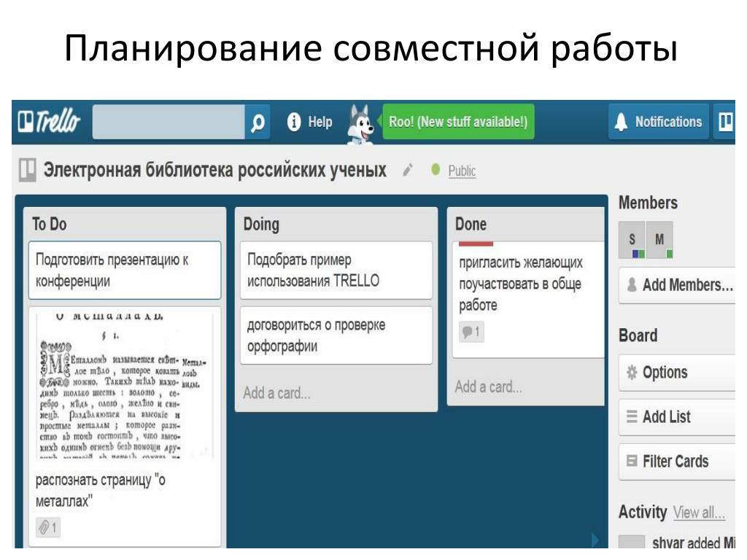
Task: Click the comment count badge on Done card
Action: (x=472, y=332)
